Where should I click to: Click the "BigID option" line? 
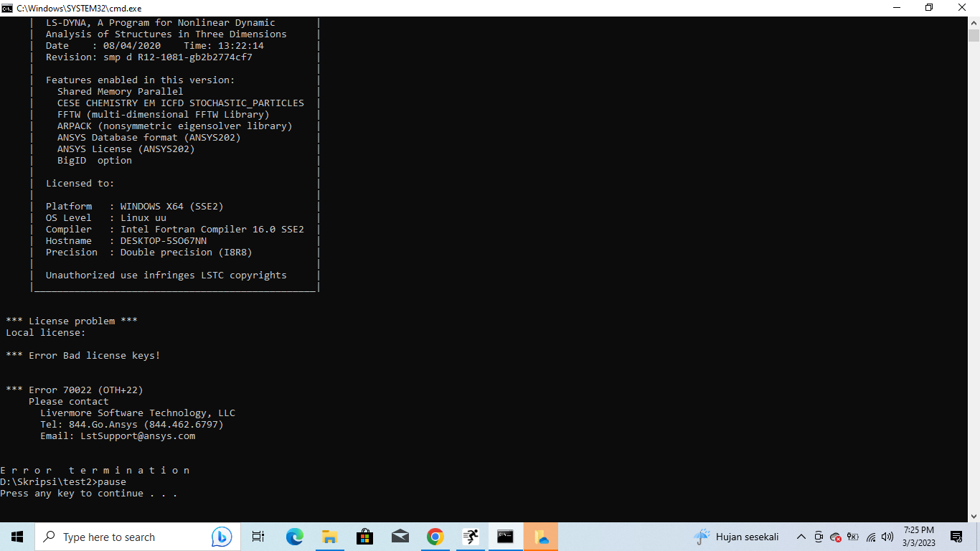pyautogui.click(x=95, y=160)
